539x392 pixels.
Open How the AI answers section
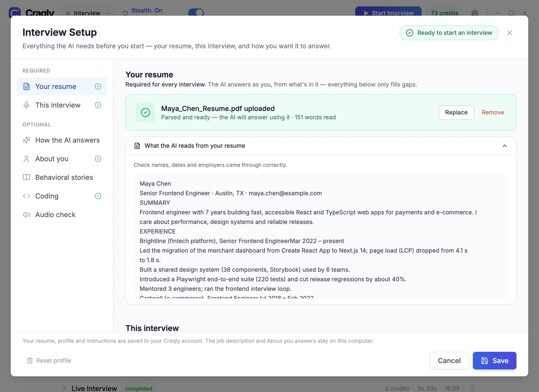pyautogui.click(x=62, y=140)
